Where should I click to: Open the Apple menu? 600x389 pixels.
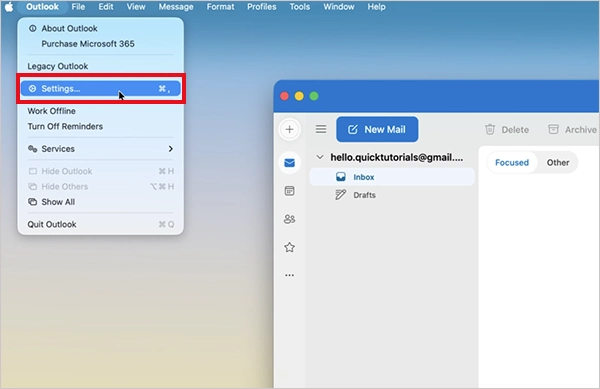tap(9, 7)
